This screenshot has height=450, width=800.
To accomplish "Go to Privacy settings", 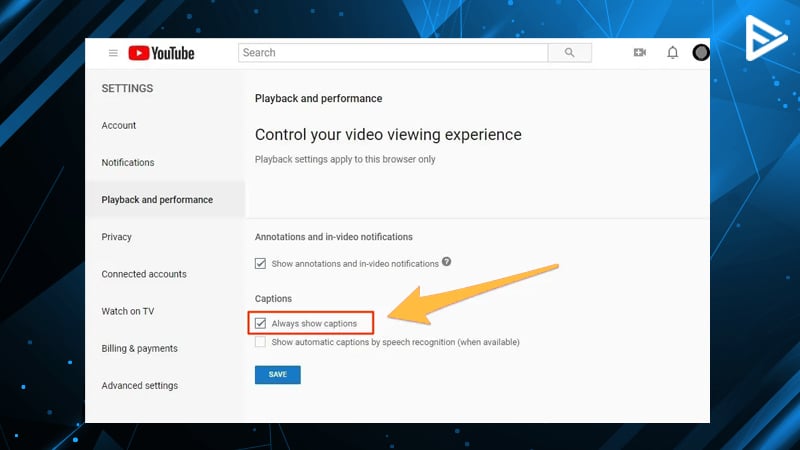I will coord(116,237).
